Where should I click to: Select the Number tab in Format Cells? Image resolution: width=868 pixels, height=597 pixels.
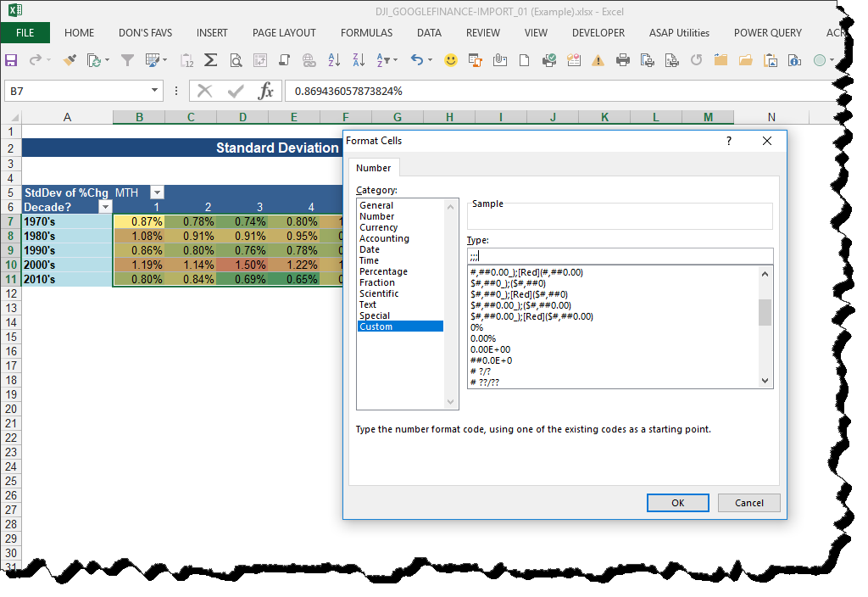[x=374, y=168]
